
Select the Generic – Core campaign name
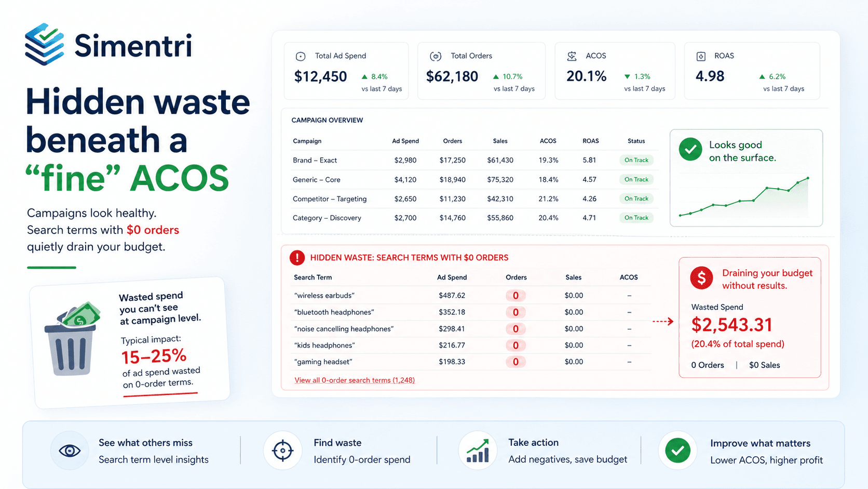(317, 179)
